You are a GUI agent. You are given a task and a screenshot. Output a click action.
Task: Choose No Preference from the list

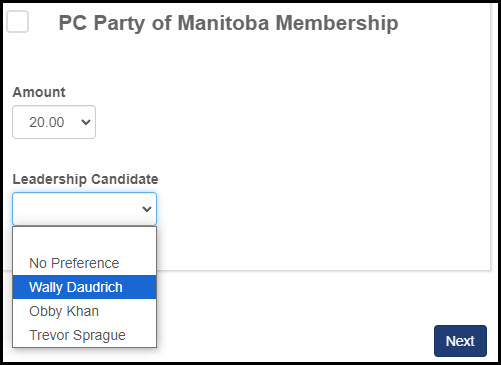pos(84,263)
